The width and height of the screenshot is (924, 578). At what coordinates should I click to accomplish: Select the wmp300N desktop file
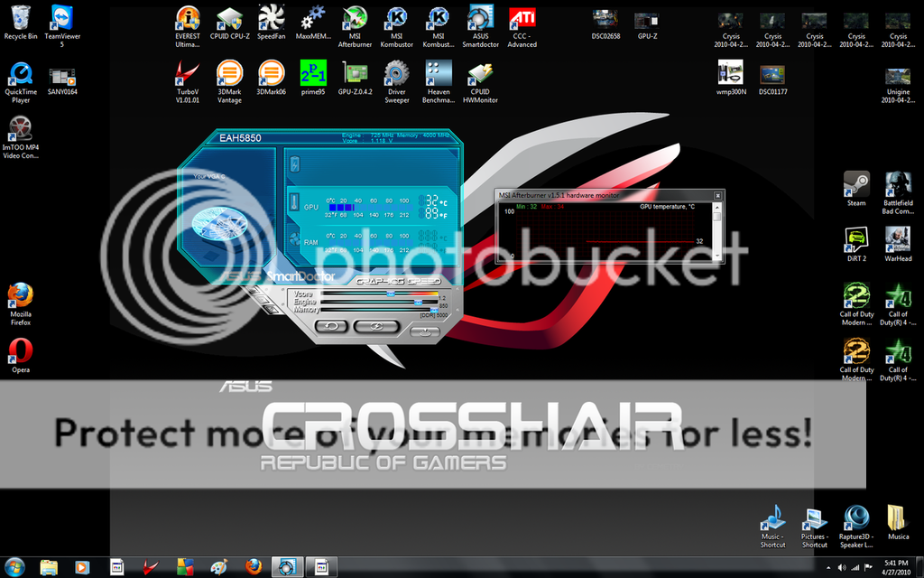pos(731,78)
